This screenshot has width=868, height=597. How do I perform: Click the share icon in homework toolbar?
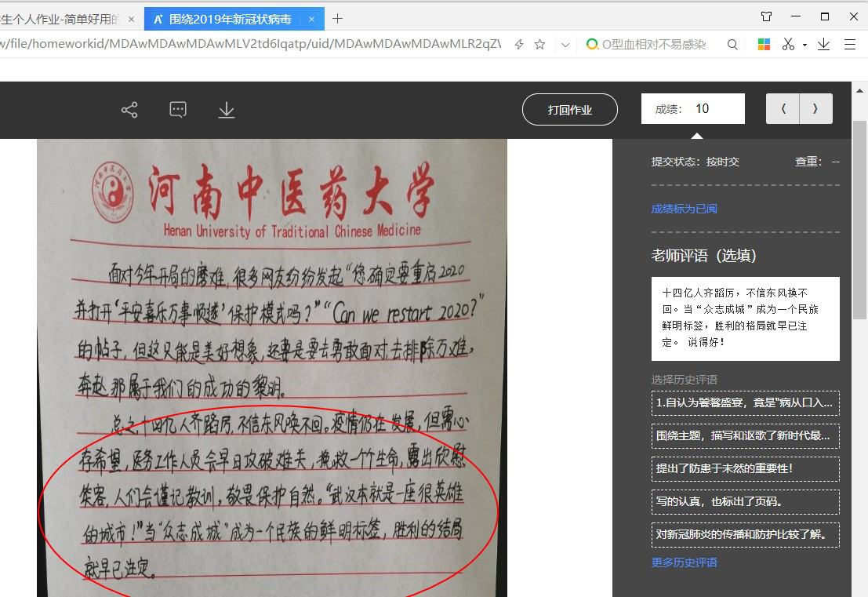[x=129, y=110]
